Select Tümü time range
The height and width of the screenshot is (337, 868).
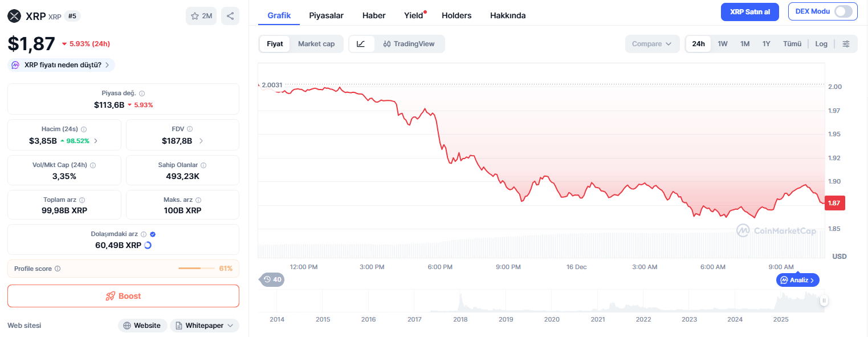[792, 44]
